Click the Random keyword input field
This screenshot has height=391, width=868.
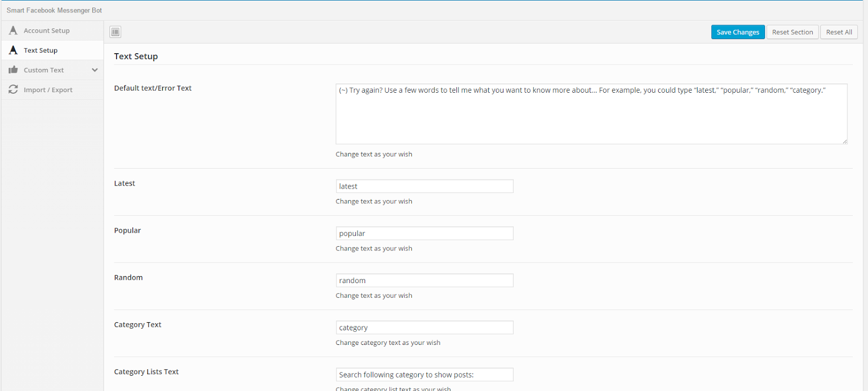[424, 281]
